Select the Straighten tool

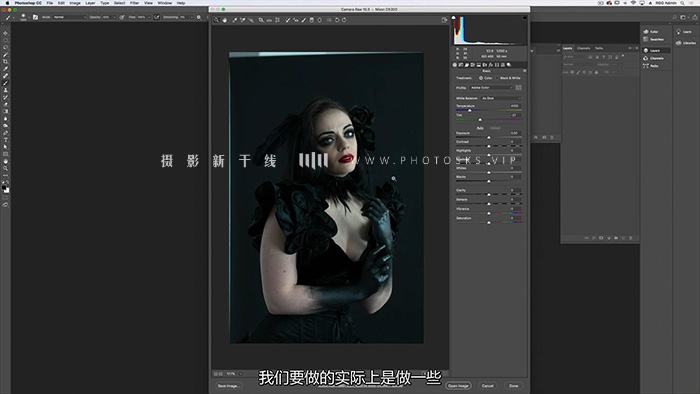(x=269, y=20)
